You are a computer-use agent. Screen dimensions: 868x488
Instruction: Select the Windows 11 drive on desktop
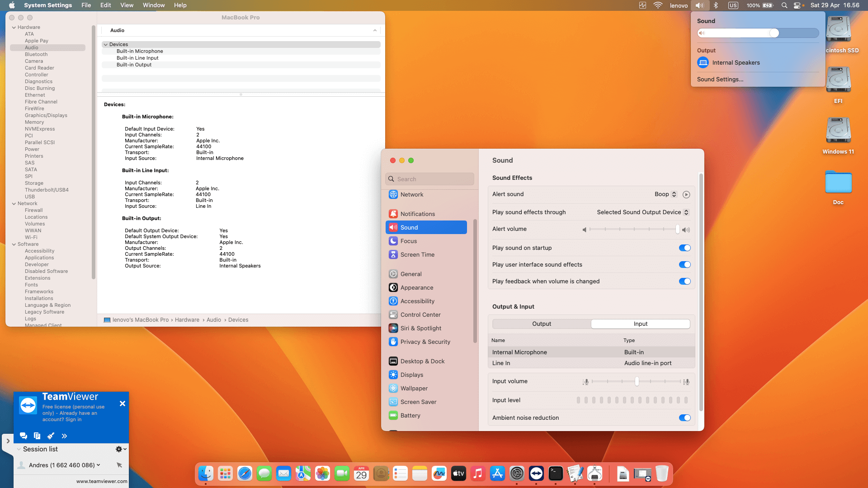pos(838,136)
